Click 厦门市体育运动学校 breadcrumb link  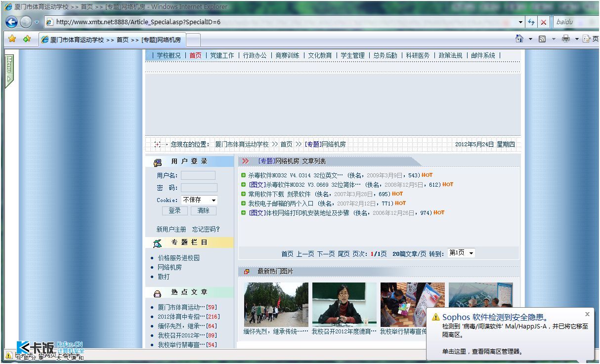click(x=242, y=144)
